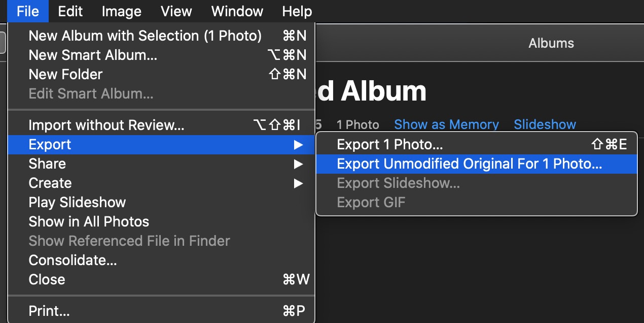
Task: Open the Help menu
Action: (x=297, y=11)
